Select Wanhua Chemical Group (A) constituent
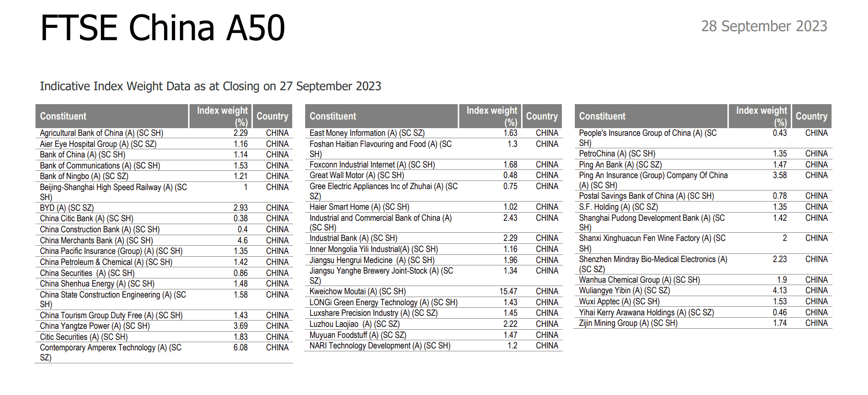Image resolution: width=868 pixels, height=395 pixels. pos(640,280)
